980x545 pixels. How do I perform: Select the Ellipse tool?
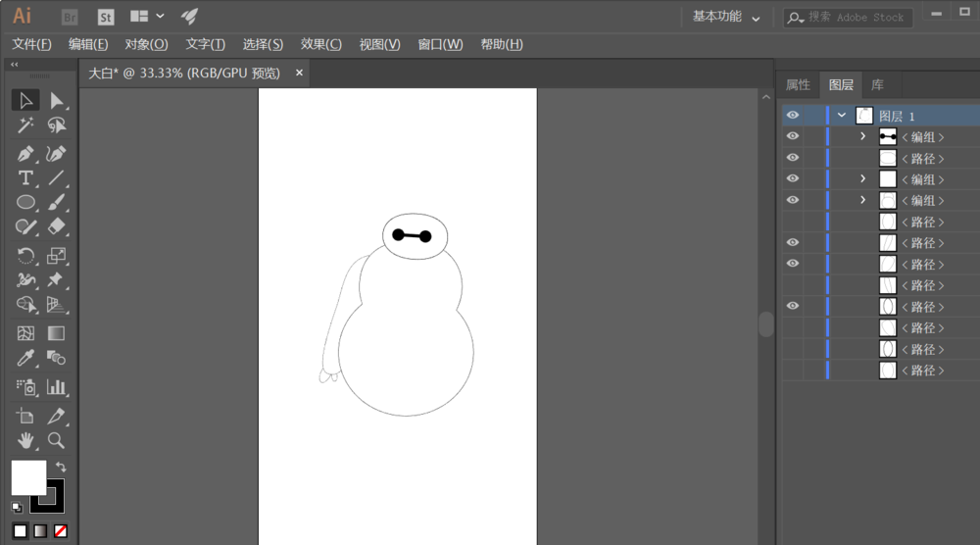pyautogui.click(x=25, y=203)
